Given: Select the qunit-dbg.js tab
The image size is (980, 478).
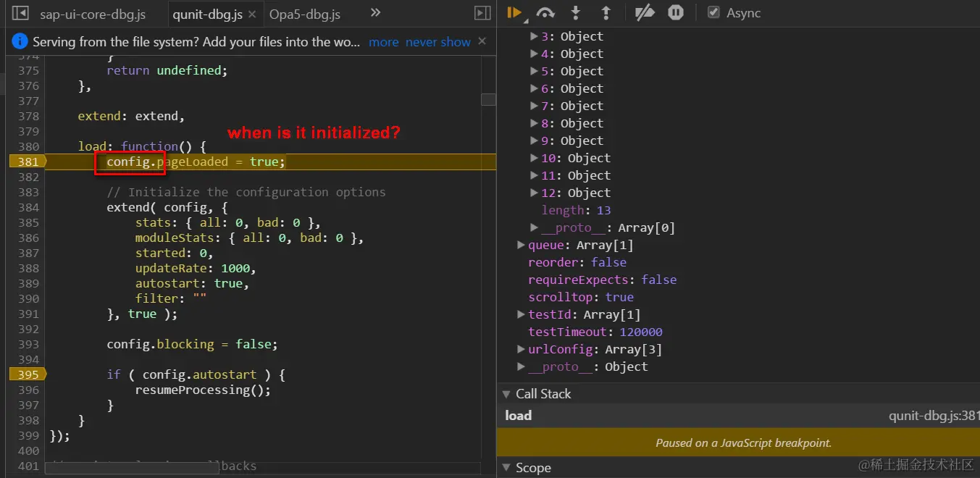Looking at the screenshot, I should pos(207,14).
